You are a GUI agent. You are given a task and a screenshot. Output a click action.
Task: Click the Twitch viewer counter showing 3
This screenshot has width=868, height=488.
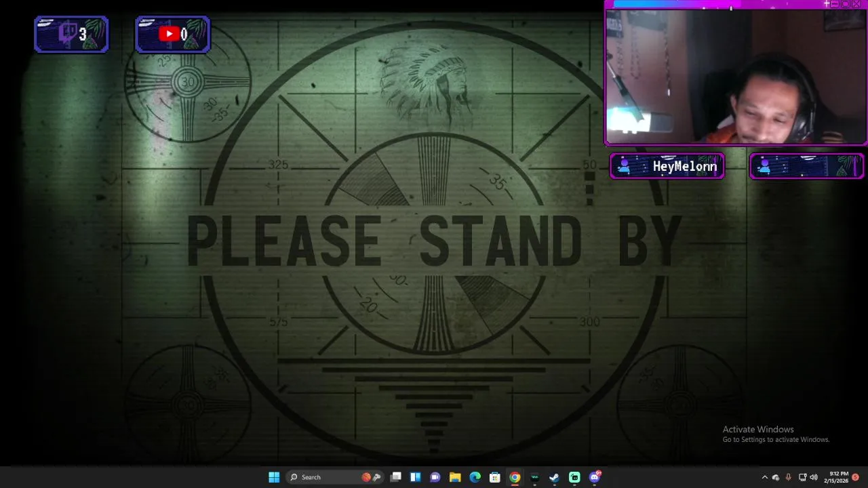(x=71, y=34)
